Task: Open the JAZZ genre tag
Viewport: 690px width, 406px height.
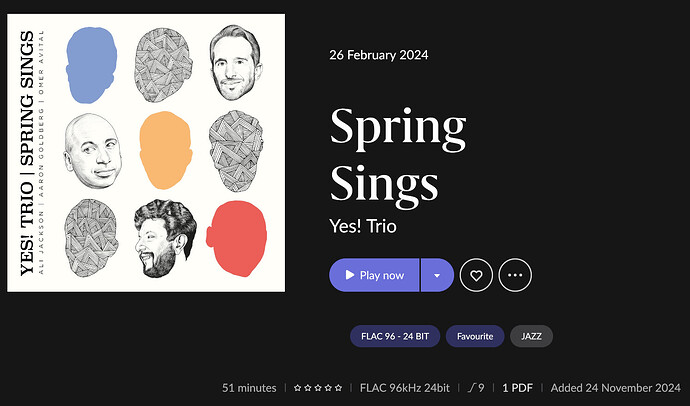Action: coord(531,336)
